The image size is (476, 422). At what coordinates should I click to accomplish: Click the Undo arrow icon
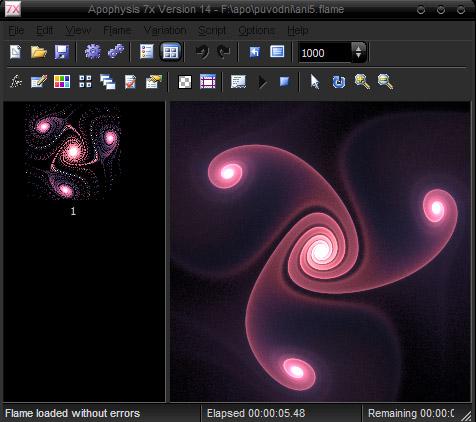pyautogui.click(x=202, y=52)
